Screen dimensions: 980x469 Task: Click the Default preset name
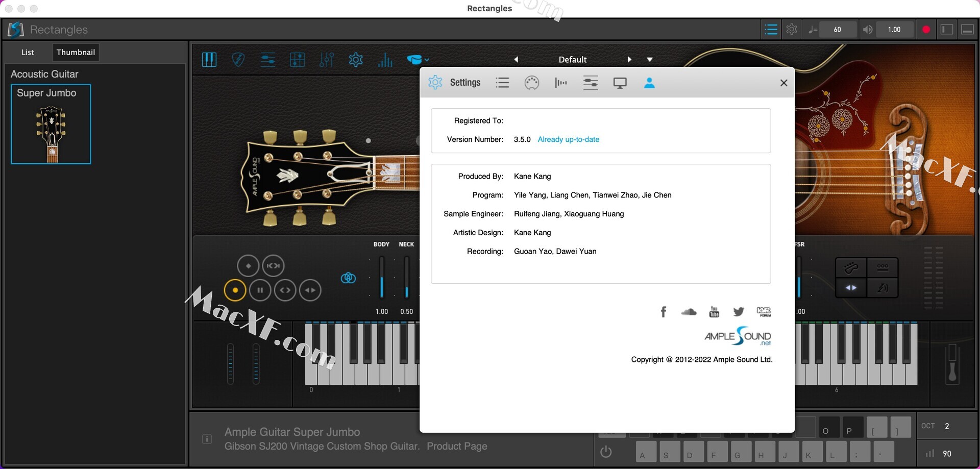[x=573, y=59]
